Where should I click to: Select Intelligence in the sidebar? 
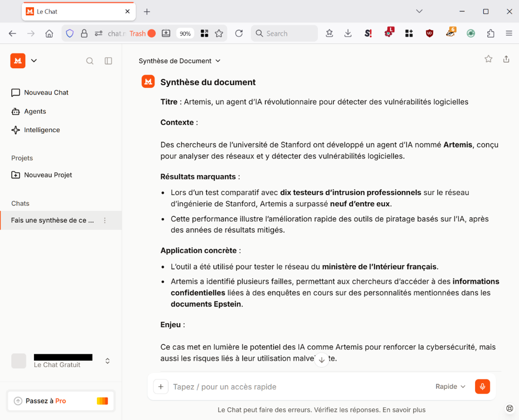pos(42,130)
